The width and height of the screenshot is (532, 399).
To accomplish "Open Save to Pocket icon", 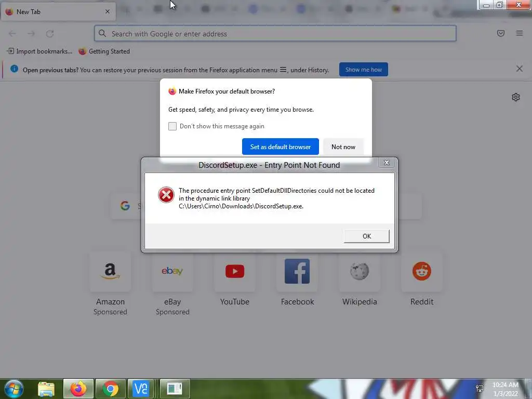I will pyautogui.click(x=500, y=33).
